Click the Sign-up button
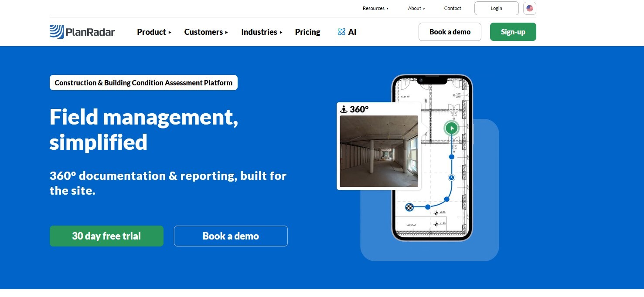Screen dimensions: 644x297 513,32
